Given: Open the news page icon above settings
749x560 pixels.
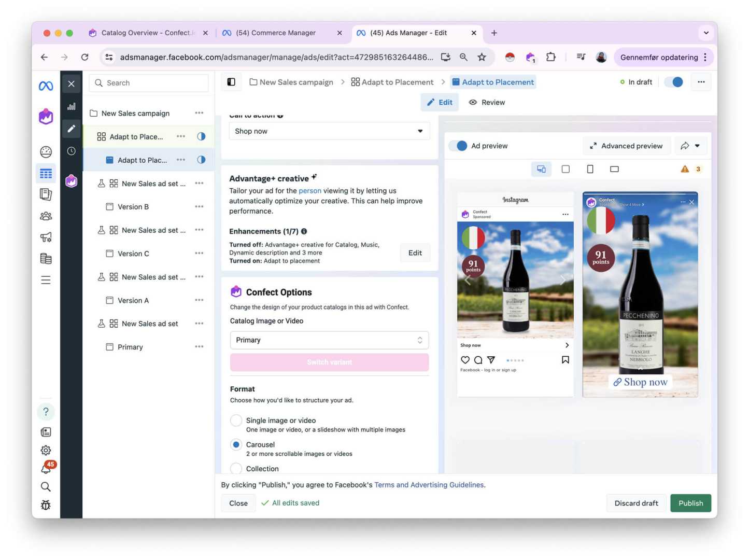Looking at the screenshot, I should pos(46,432).
